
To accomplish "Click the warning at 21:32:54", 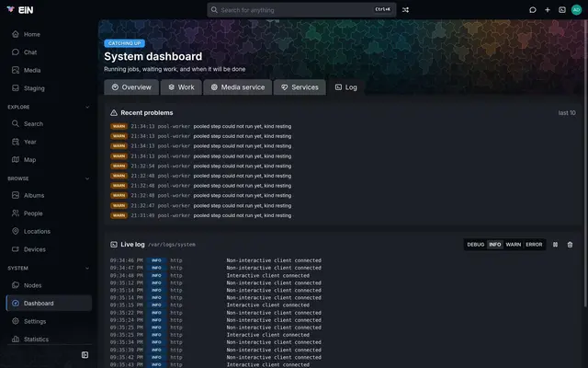I will point(200,166).
